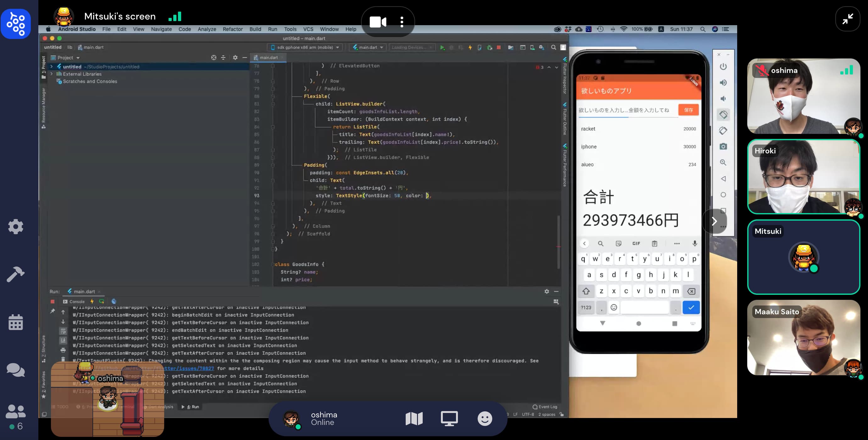868x440 pixels.
Task: Toggle scroll to end in Run console
Action: [x=63, y=341]
